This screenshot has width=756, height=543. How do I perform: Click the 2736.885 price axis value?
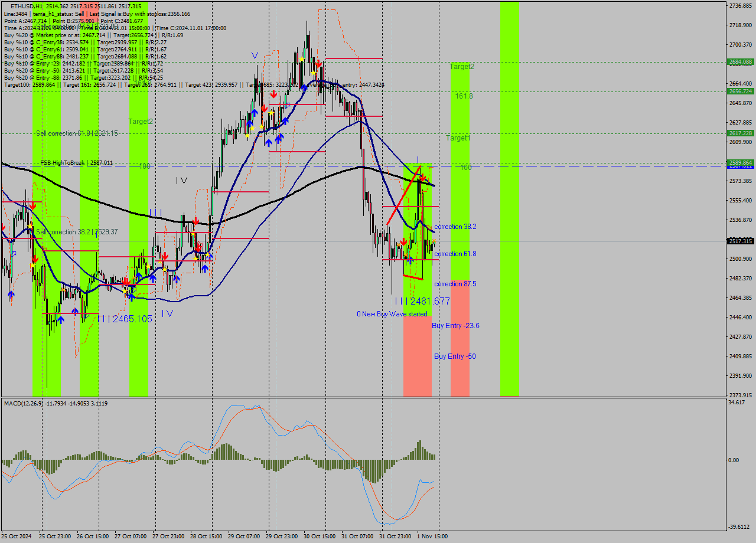coord(741,5)
